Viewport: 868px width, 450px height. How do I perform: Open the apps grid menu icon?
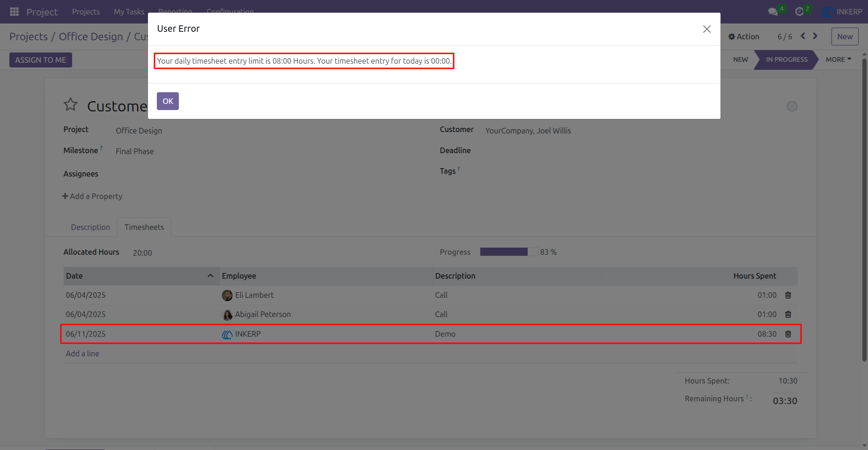point(14,12)
